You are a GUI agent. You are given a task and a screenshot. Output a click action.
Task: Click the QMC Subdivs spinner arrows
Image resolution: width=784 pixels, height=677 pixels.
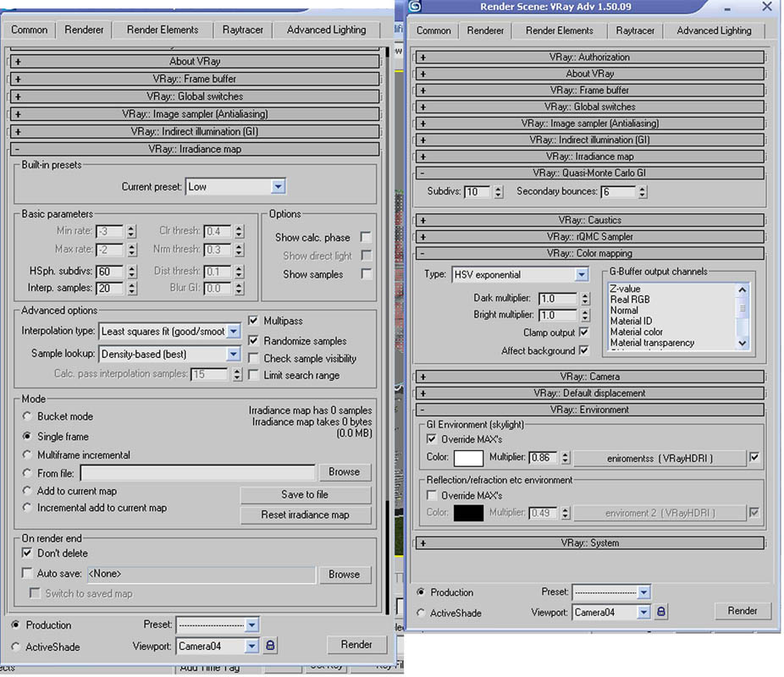click(498, 192)
